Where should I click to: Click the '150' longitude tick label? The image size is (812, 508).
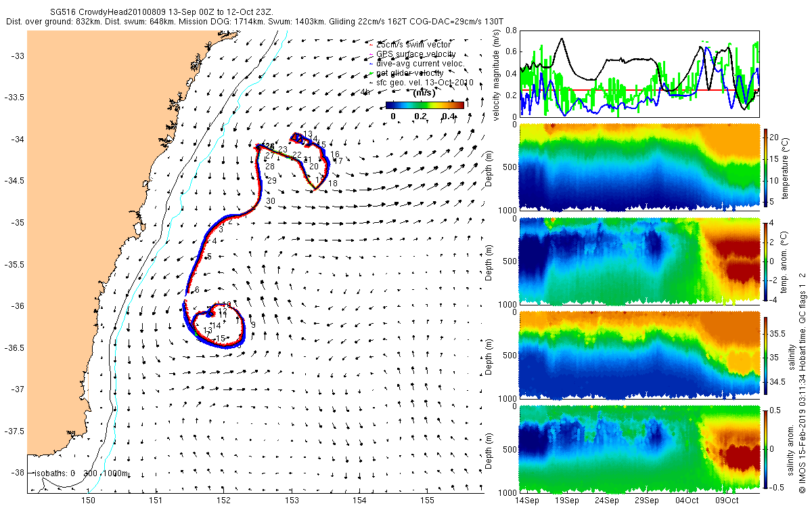89,501
